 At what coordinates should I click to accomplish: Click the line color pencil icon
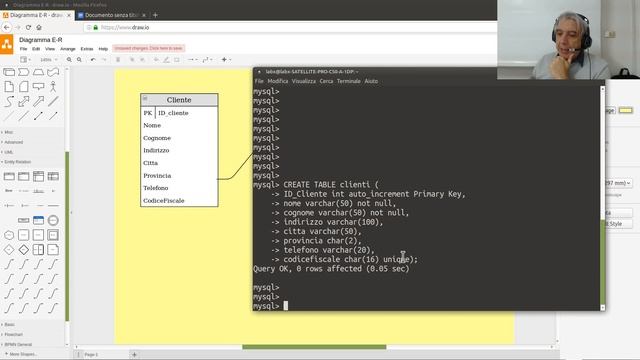[x=166, y=60]
